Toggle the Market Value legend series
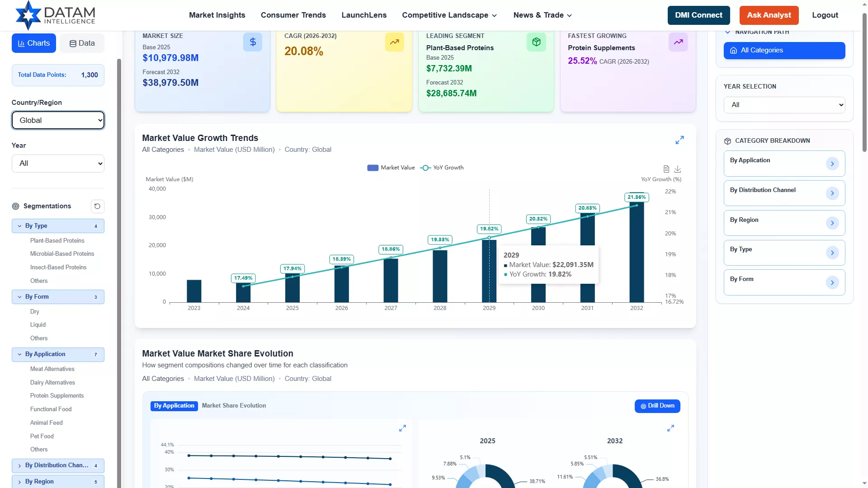This screenshot has width=868, height=488. pyautogui.click(x=391, y=168)
